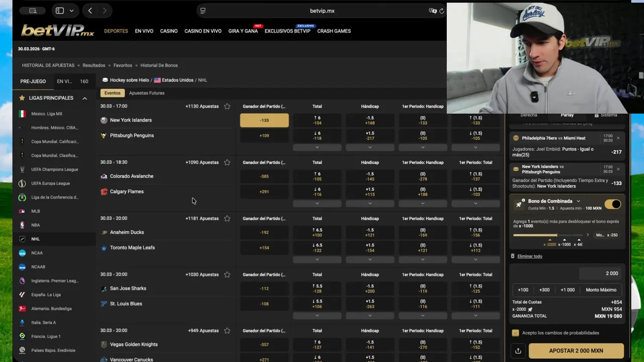644x362 pixels.
Task: Toggle the browser sidebar panel icon
Action: click(x=59, y=11)
